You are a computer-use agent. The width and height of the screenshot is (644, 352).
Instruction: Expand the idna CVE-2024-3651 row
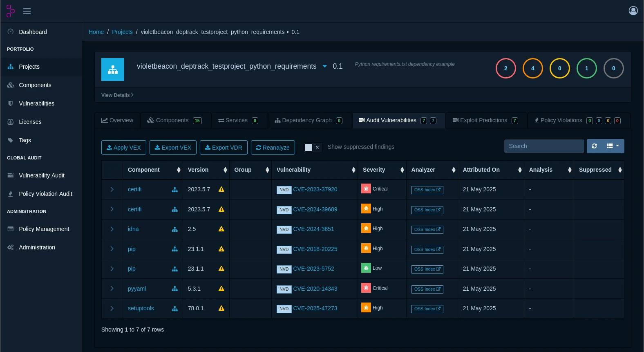(112, 229)
